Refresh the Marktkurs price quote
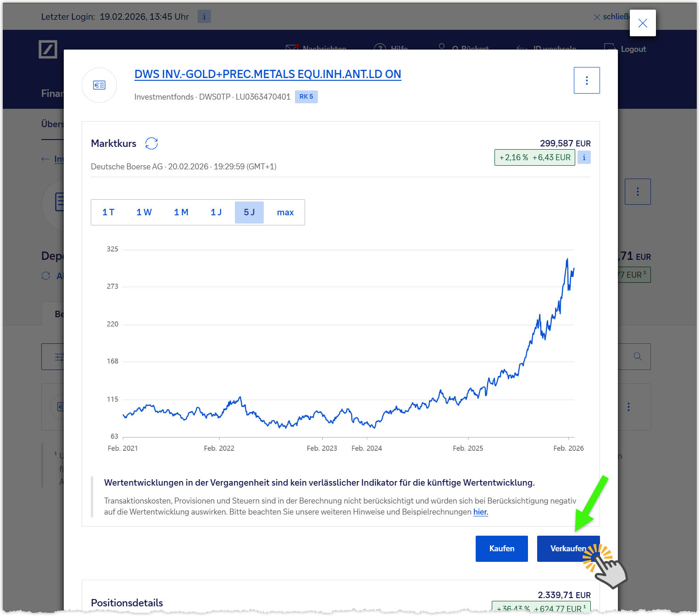The height and width of the screenshot is (616, 700). pyautogui.click(x=151, y=144)
